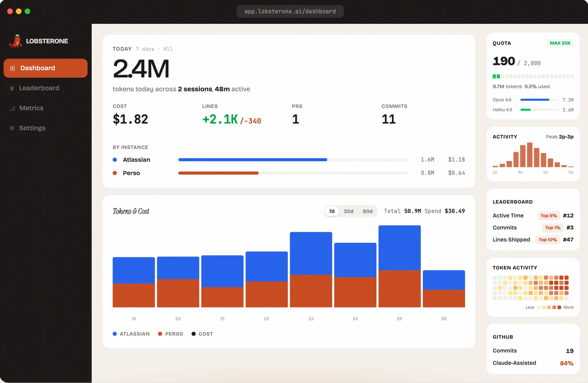Click the address bar URL
Image resolution: width=588 pixels, height=383 pixels.
(x=290, y=11)
